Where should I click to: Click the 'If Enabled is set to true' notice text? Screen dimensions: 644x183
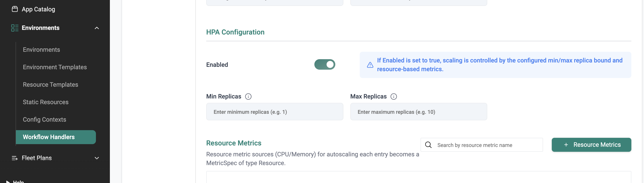[499, 65]
